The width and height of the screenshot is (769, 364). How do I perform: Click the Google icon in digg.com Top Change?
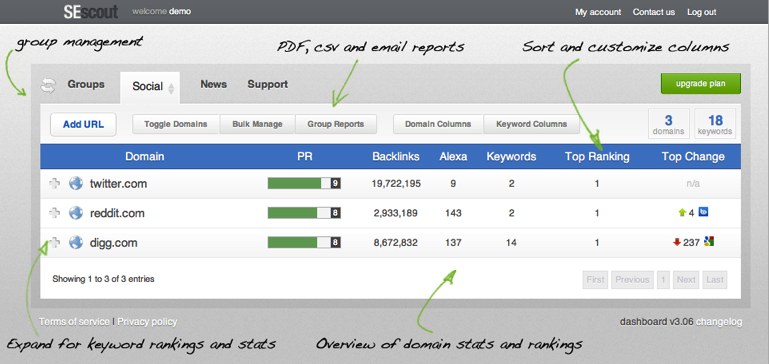tap(709, 241)
